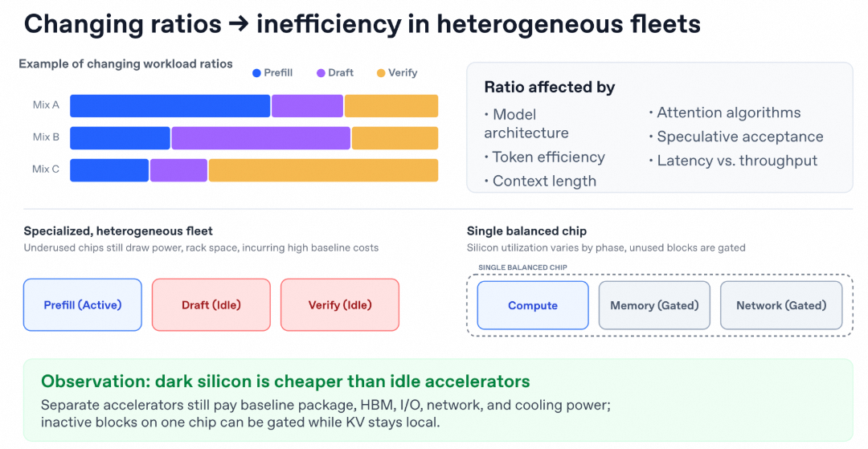The image size is (868, 449).
Task: Click the Mix B row label
Action: pos(46,137)
